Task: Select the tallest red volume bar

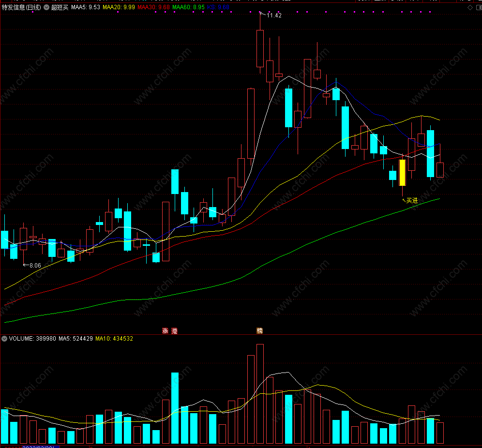Action: (260, 394)
